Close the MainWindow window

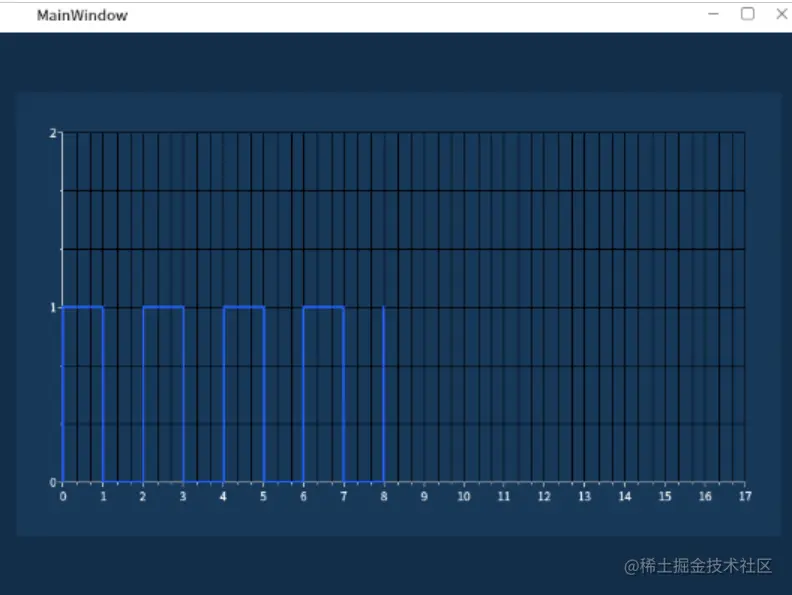point(782,14)
